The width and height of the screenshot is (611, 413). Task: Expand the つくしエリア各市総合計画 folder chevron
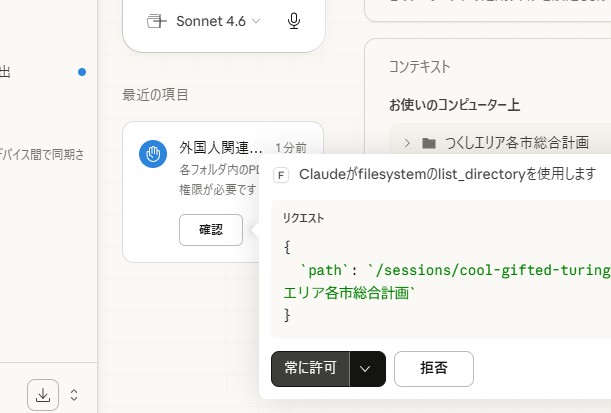point(407,143)
